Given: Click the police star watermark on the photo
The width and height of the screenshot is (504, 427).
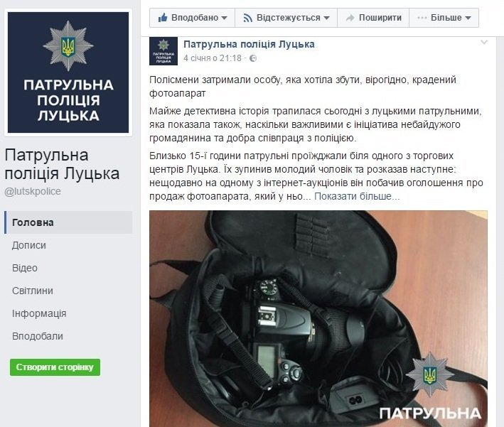Looking at the screenshot, I should 430,374.
